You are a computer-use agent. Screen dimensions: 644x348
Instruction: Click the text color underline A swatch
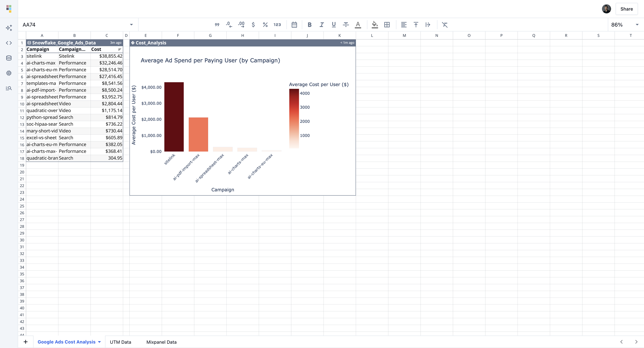[x=358, y=25]
